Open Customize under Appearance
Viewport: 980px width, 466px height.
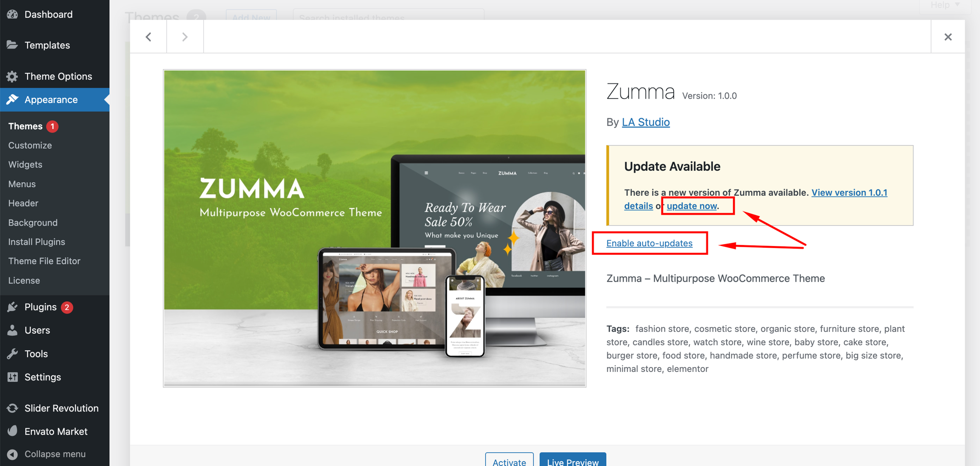(x=30, y=145)
